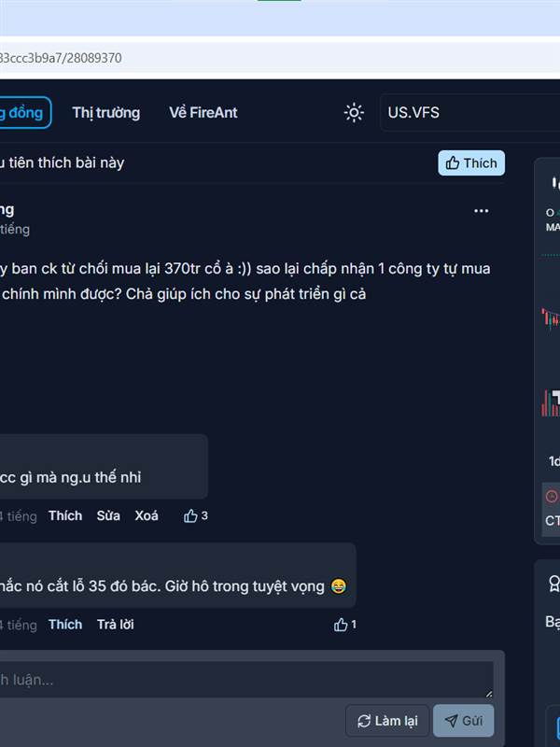Click the browser address bar URL
Image resolution: width=560 pixels, height=747 pixels.
[x=61, y=58]
